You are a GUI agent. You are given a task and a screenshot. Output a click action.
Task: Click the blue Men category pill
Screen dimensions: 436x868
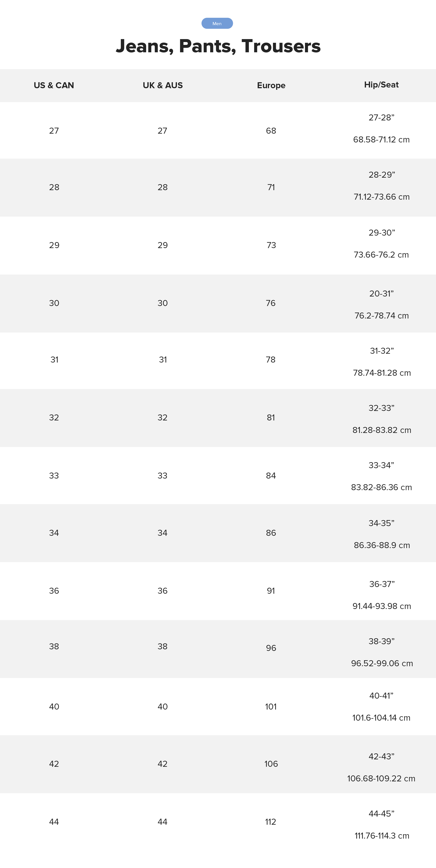point(217,24)
